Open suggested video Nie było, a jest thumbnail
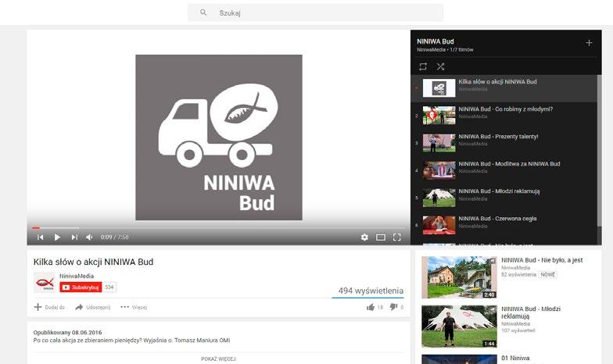This screenshot has height=364, width=613. (460, 277)
